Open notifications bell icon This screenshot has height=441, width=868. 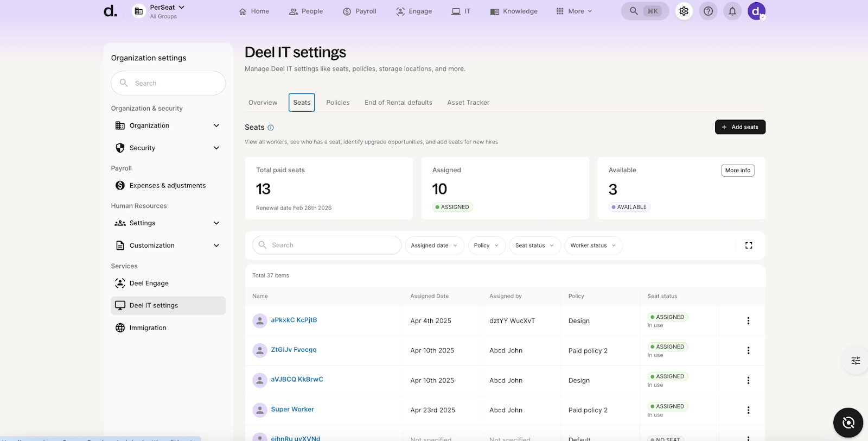coord(732,11)
